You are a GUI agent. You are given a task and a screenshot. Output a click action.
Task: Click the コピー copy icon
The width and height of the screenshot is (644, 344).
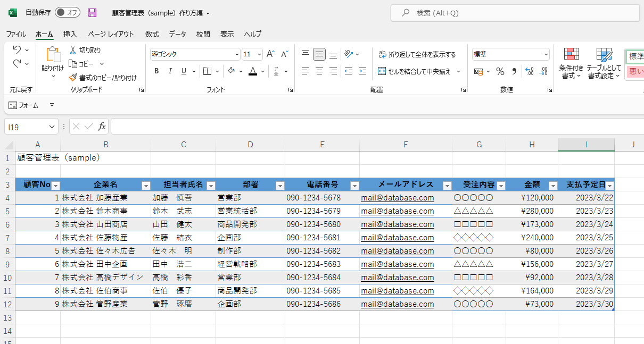(x=73, y=64)
